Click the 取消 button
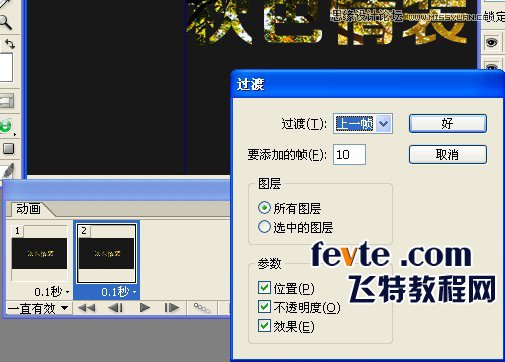The height and width of the screenshot is (362, 505). [x=448, y=155]
